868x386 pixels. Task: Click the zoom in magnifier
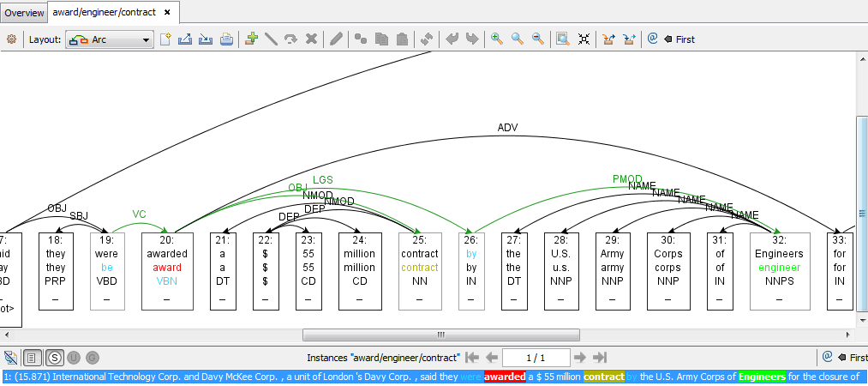click(x=497, y=39)
